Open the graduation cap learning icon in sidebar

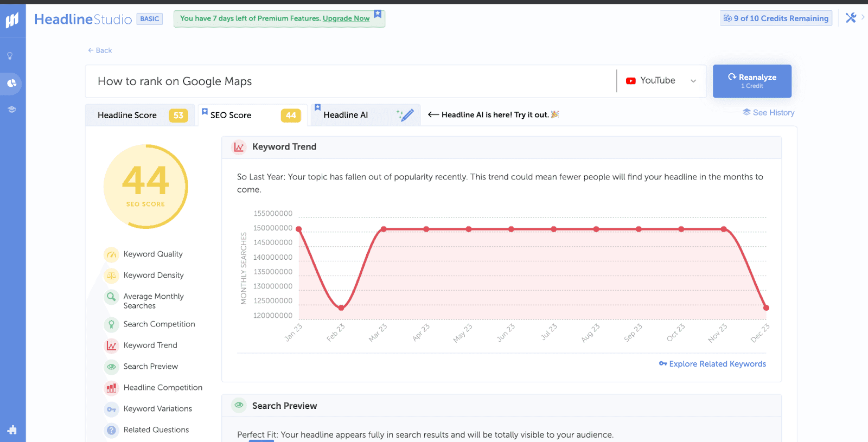[11, 110]
